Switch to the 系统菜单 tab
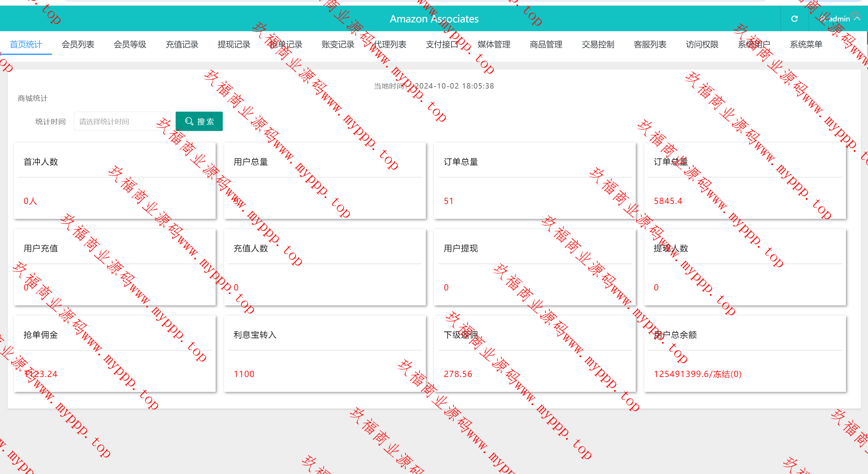Image resolution: width=868 pixels, height=474 pixels. pyautogui.click(x=806, y=44)
